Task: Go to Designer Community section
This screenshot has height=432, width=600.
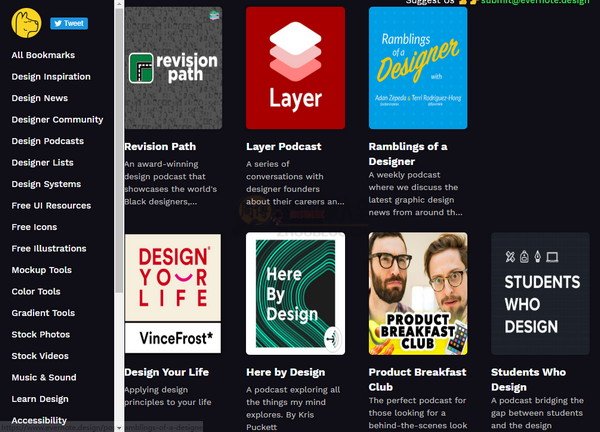Action: tap(57, 120)
